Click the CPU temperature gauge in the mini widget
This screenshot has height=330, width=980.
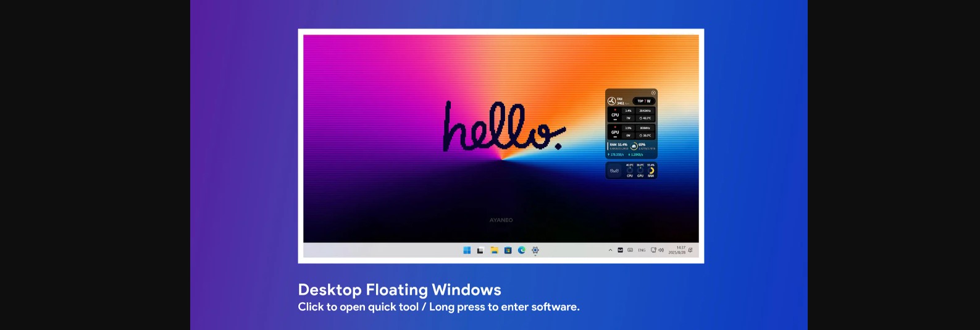tap(630, 170)
